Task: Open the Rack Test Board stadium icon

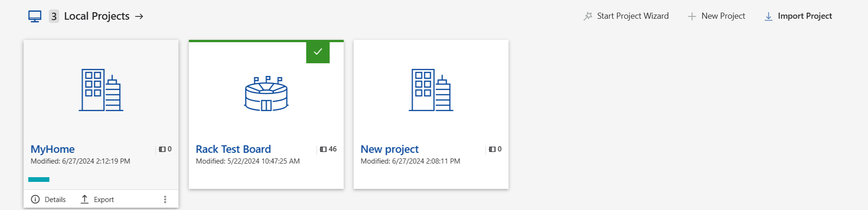Action: point(266,94)
